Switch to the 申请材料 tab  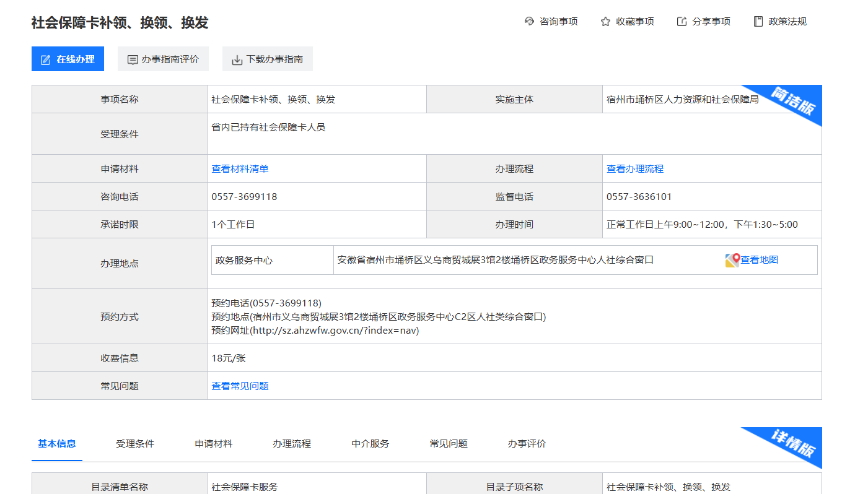tap(214, 443)
